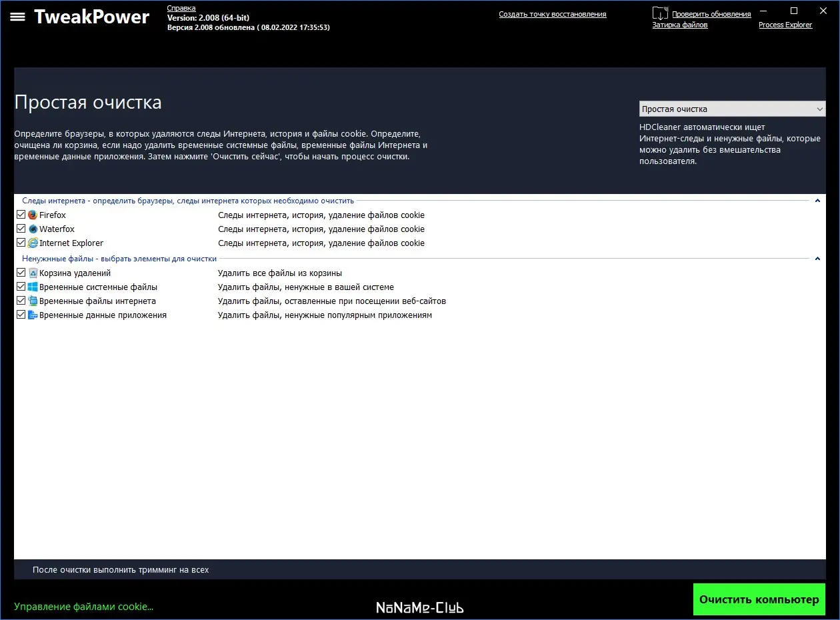This screenshot has width=840, height=620.
Task: Open the Простая очистка mode dropdown
Action: (x=732, y=109)
